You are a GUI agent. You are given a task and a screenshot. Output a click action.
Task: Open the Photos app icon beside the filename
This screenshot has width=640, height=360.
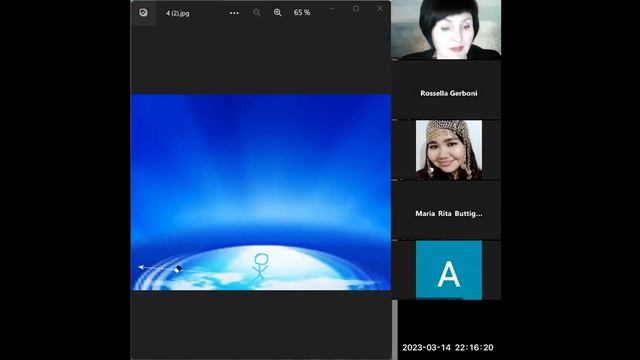[x=143, y=13]
